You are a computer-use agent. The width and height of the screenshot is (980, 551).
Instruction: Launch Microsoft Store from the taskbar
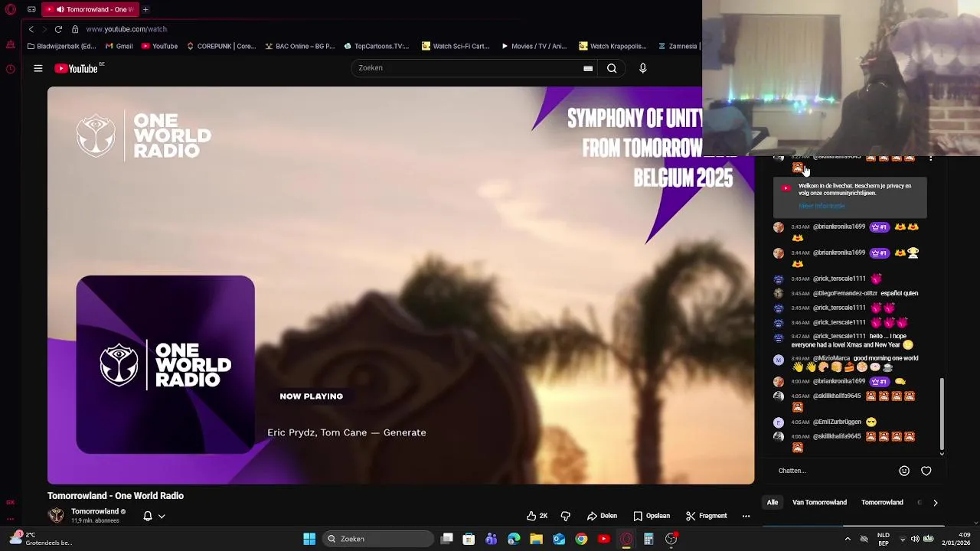(x=469, y=539)
